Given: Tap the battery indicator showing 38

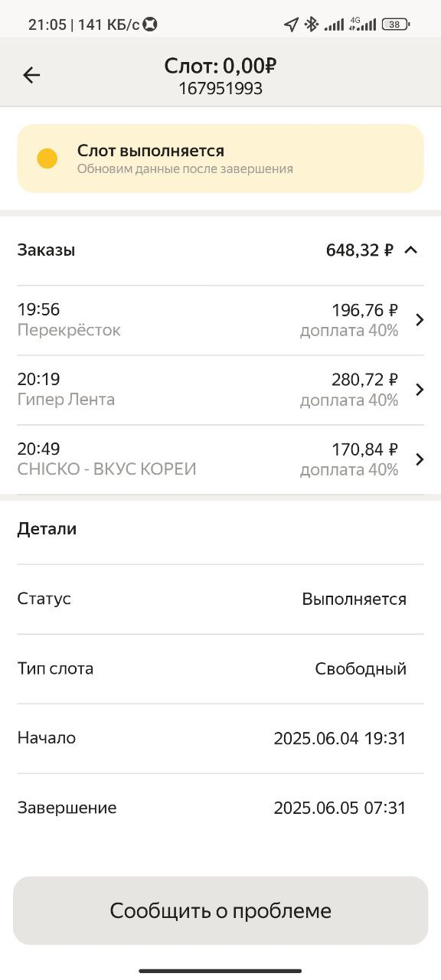Looking at the screenshot, I should [x=395, y=24].
